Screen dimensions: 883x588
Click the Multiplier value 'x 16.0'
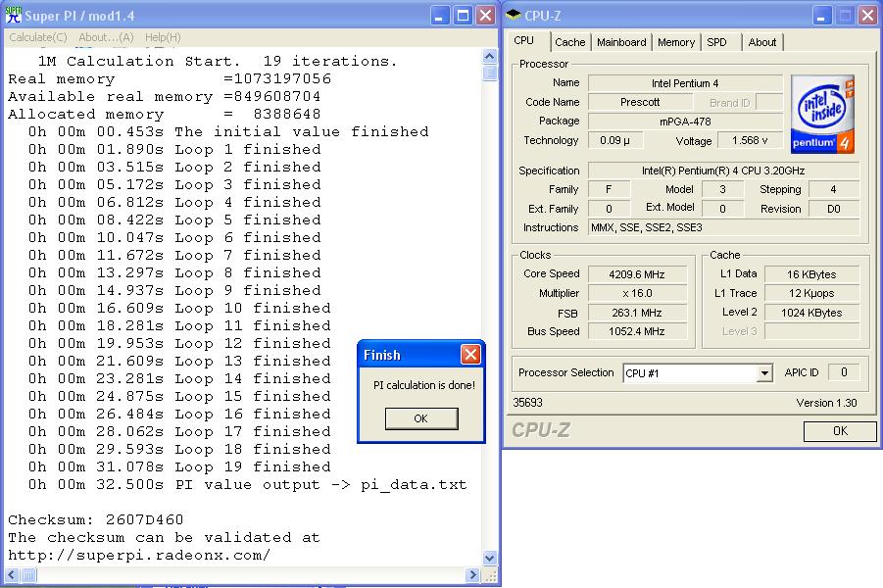coord(637,293)
